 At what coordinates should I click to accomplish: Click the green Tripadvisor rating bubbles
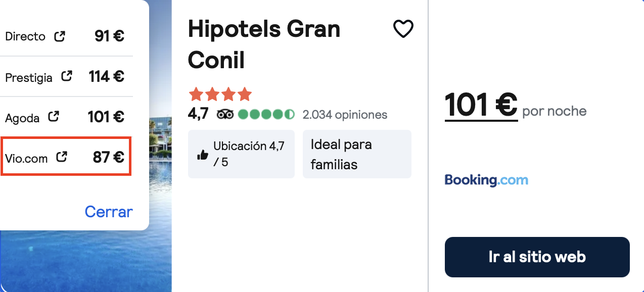coord(266,114)
